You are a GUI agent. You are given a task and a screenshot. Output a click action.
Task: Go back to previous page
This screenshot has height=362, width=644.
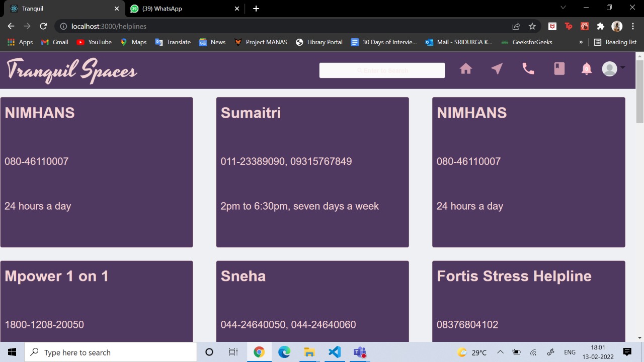11,26
